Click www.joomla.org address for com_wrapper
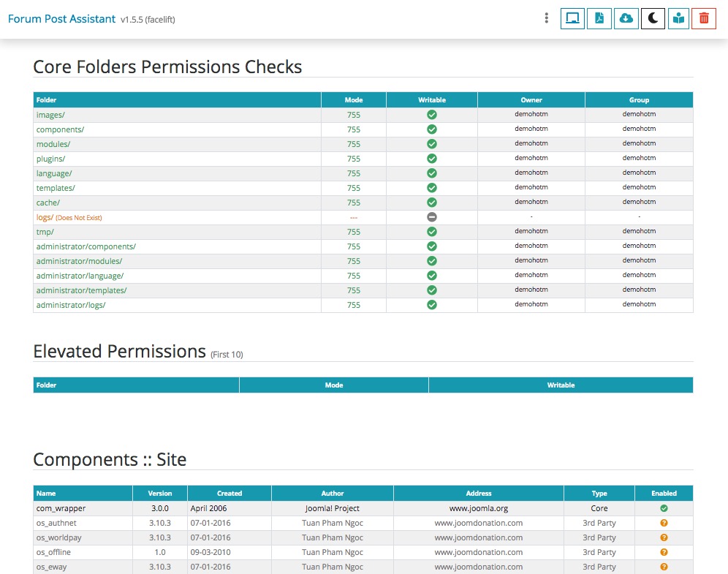Viewport: 728px width, 574px height. [x=479, y=508]
